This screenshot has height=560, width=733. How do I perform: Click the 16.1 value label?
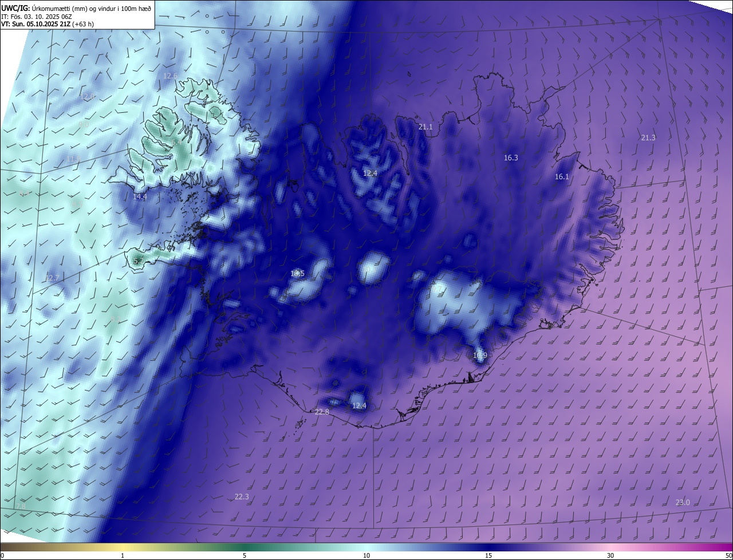[562, 176]
